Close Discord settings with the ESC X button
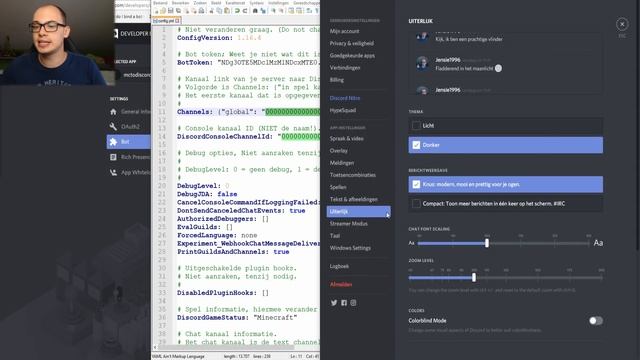 coord(622,24)
